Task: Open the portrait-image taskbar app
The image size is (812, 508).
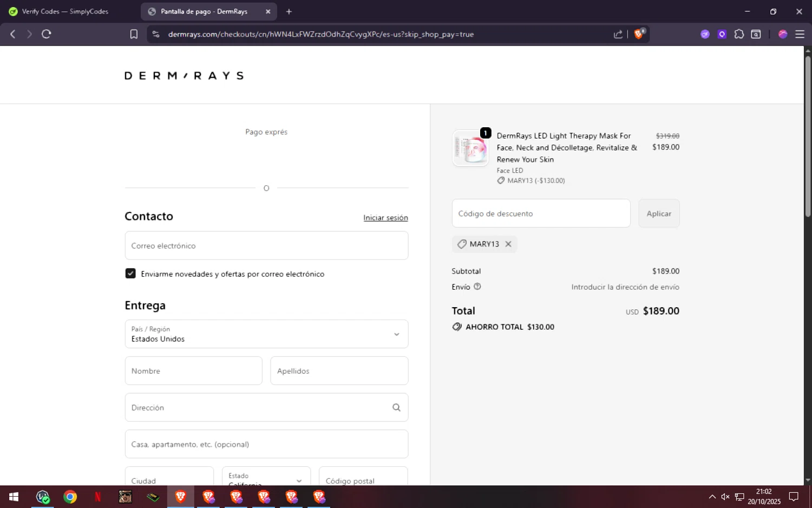Action: coord(125,497)
